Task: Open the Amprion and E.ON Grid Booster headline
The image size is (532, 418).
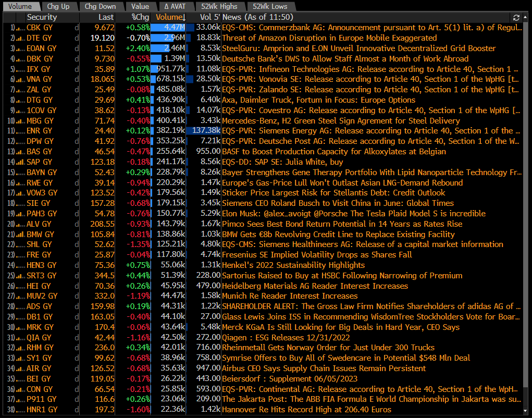Action: click(359, 48)
